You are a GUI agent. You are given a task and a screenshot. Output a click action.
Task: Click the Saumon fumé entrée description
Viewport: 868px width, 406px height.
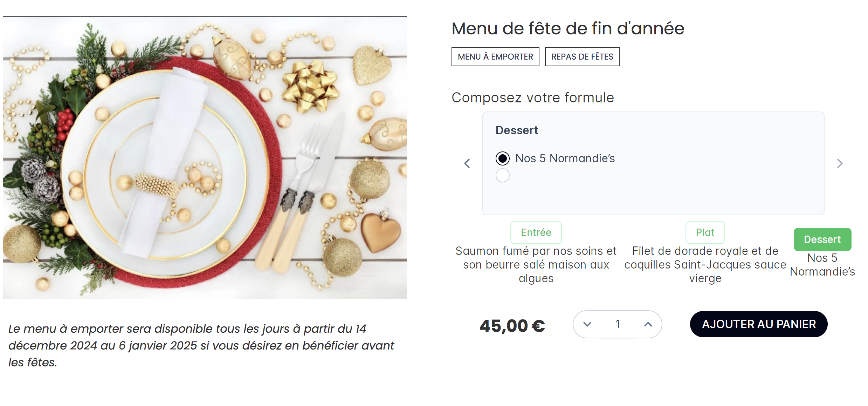coord(536,265)
